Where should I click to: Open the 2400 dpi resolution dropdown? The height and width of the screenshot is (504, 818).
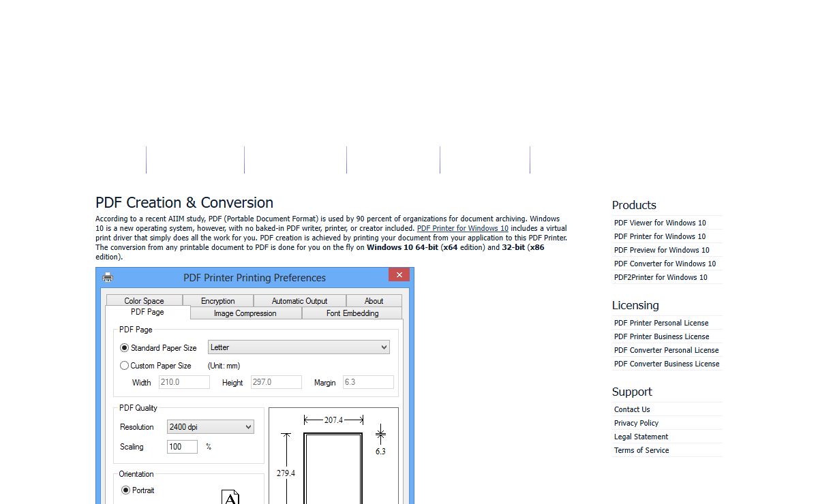point(211,427)
